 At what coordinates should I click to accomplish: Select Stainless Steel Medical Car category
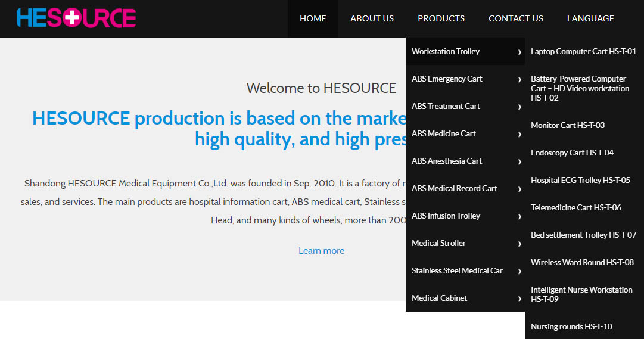(465, 270)
